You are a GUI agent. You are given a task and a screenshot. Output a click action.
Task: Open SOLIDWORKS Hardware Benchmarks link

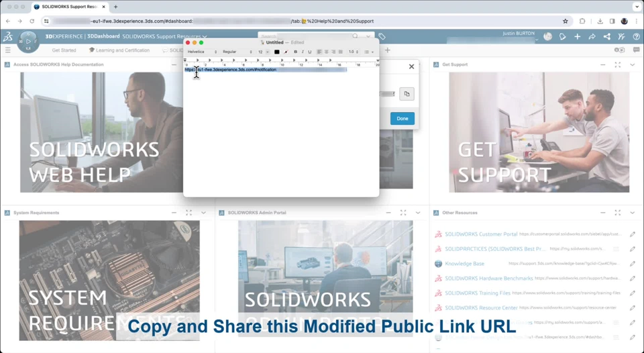pos(489,279)
